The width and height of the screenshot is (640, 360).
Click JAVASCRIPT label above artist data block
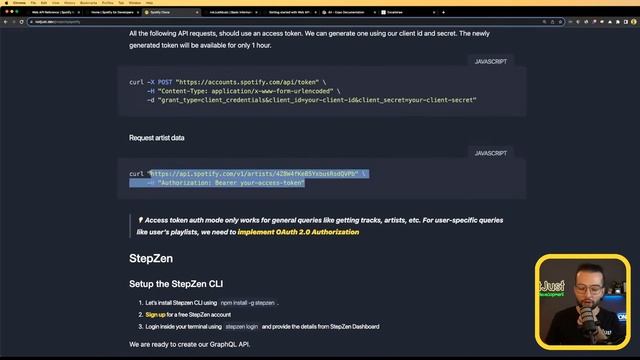[x=491, y=153]
